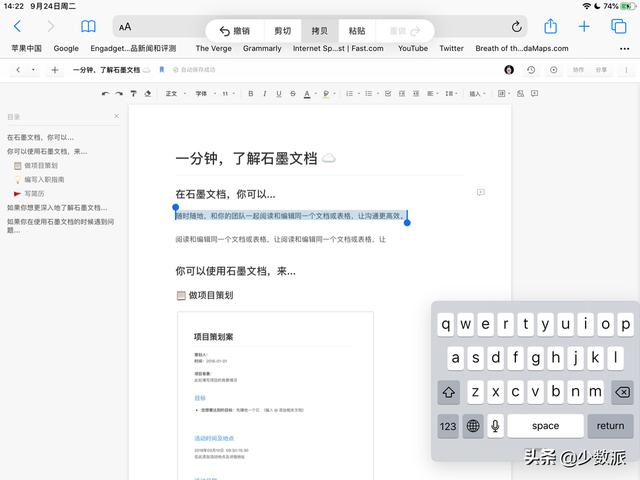
Task: Toggle underline formatting in the editor toolbar
Action: [x=279, y=93]
